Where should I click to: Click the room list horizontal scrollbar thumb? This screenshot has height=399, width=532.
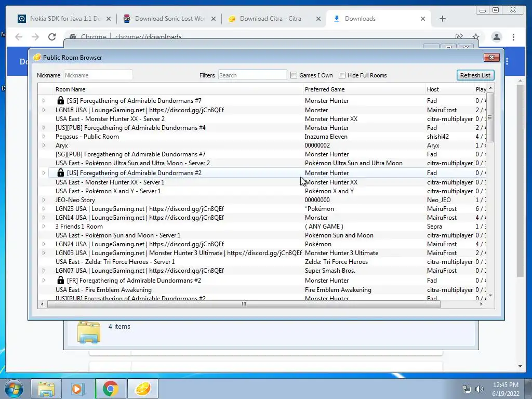(x=244, y=304)
